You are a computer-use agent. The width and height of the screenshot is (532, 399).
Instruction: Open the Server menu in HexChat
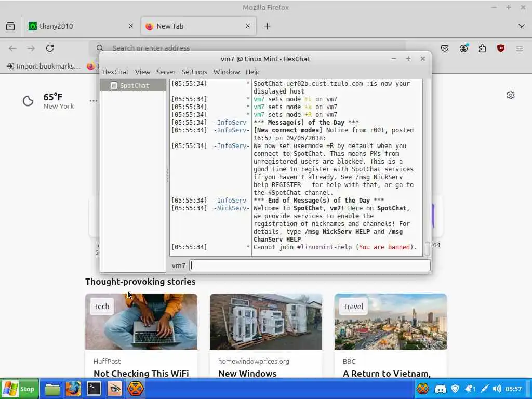pos(166,72)
